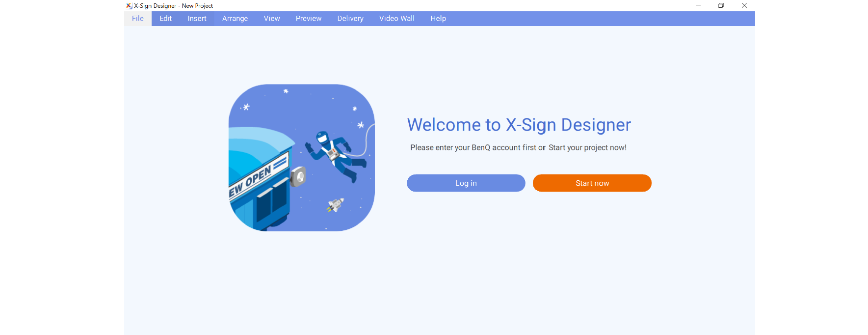Screen dimensions: 868x335
Task: Open the Video Wall menu
Action: pyautogui.click(x=396, y=19)
